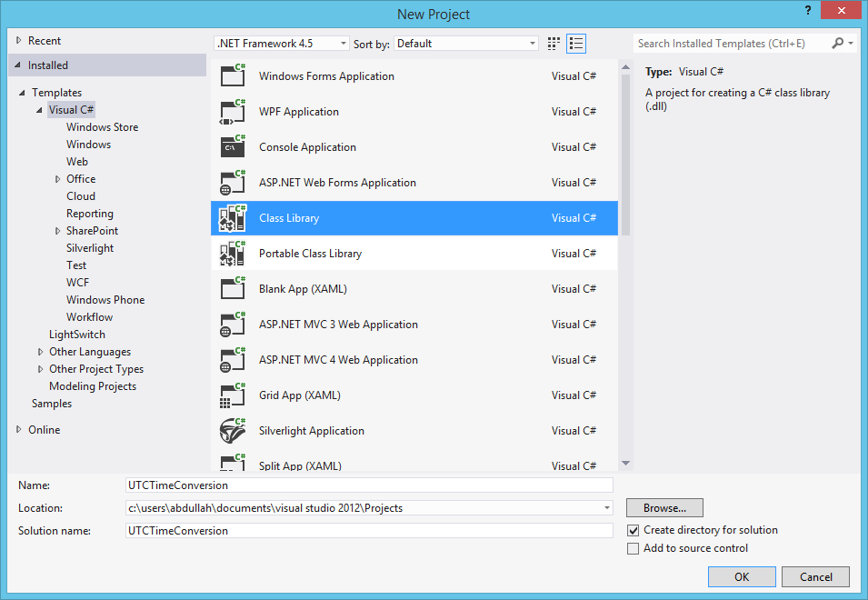Select the Silverlight template category

pyautogui.click(x=90, y=248)
